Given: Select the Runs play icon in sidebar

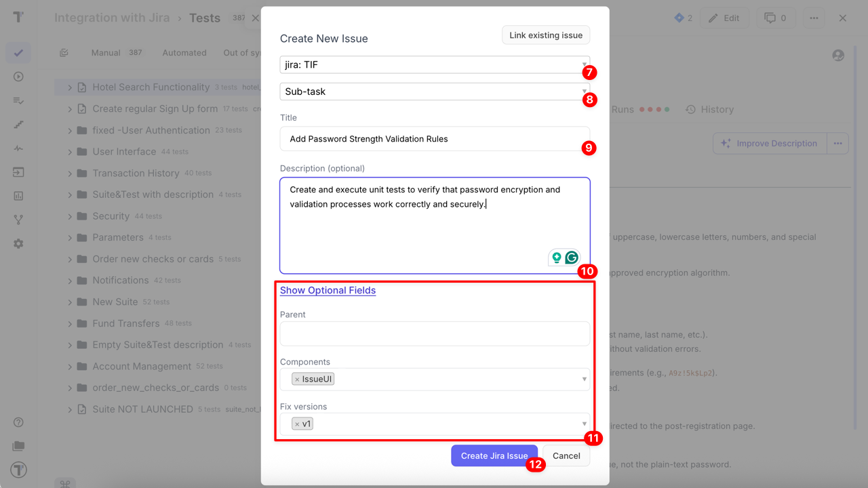Looking at the screenshot, I should [x=18, y=77].
